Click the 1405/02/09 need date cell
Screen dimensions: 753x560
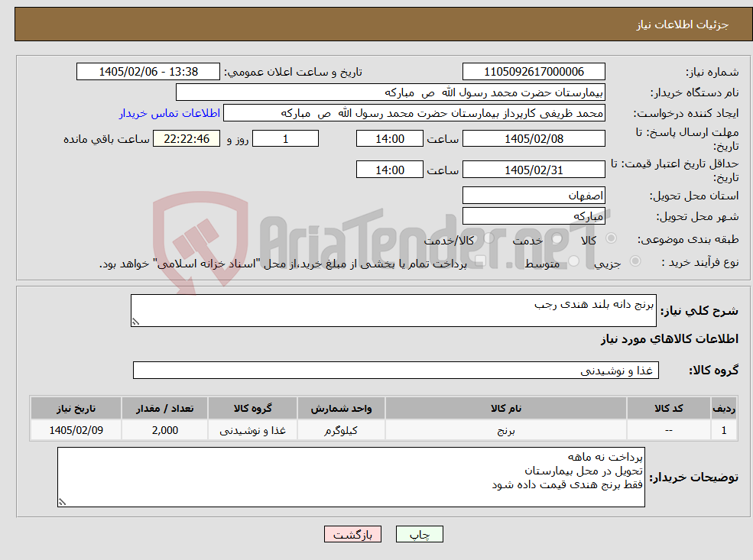tap(76, 430)
